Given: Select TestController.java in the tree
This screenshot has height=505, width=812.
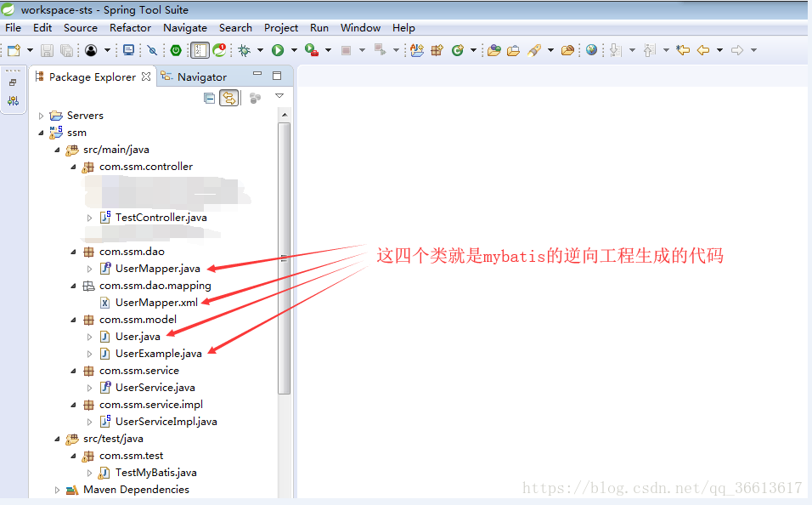Looking at the screenshot, I should click(161, 218).
